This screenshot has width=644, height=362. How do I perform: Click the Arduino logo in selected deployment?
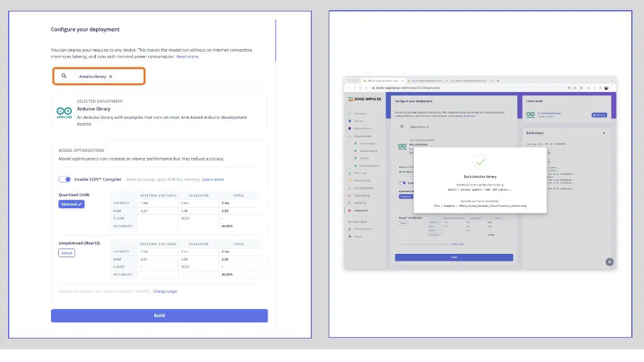click(x=64, y=112)
